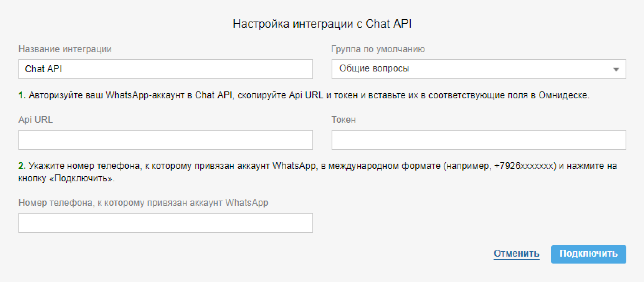Click the label Группа по умолчанию
The image size is (644, 282).
point(378,49)
